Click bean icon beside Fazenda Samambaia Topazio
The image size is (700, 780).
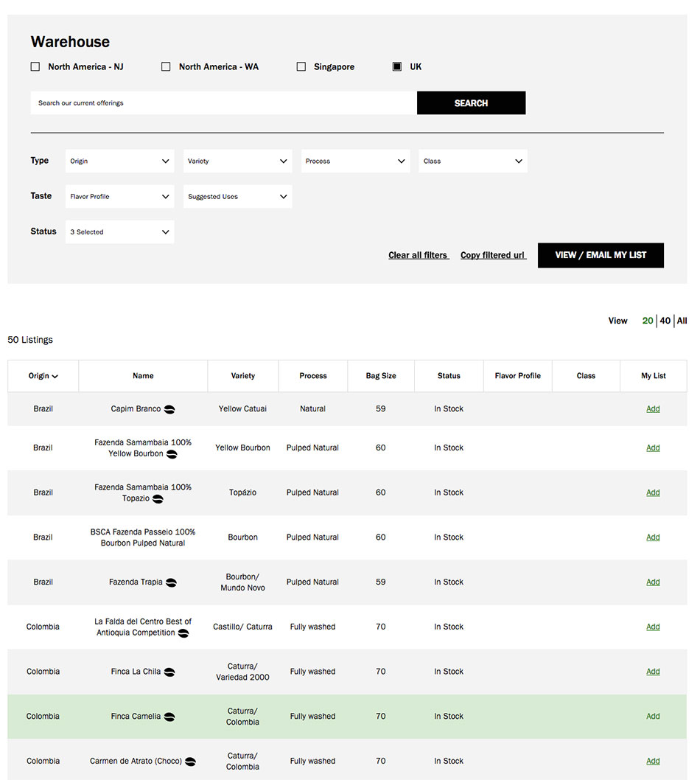coord(158,499)
